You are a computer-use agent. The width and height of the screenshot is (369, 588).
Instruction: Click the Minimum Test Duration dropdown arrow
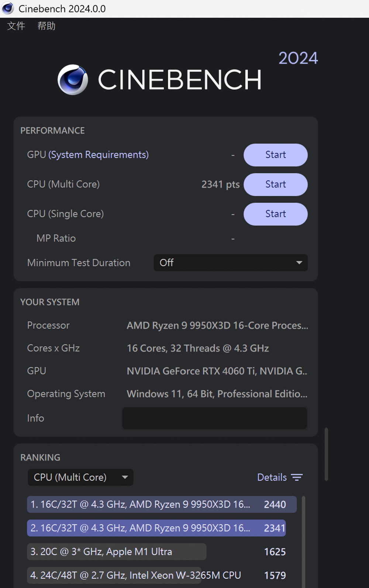[x=299, y=263]
